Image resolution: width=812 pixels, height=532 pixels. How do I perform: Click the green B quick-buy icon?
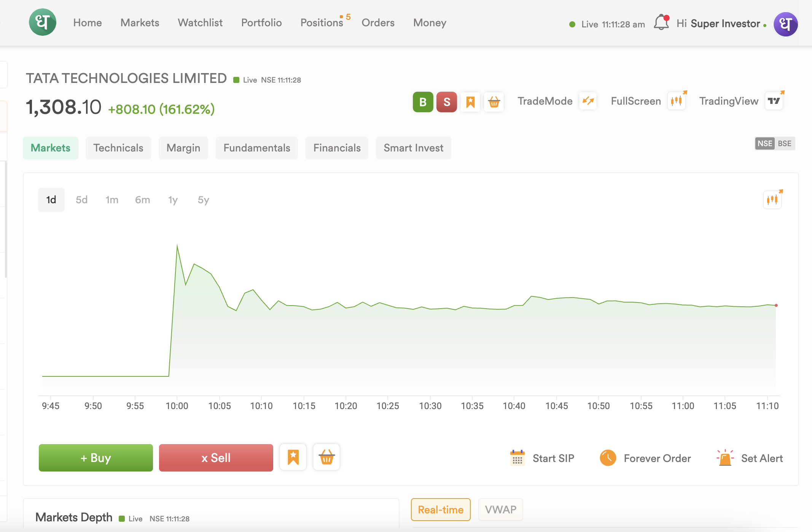423,102
